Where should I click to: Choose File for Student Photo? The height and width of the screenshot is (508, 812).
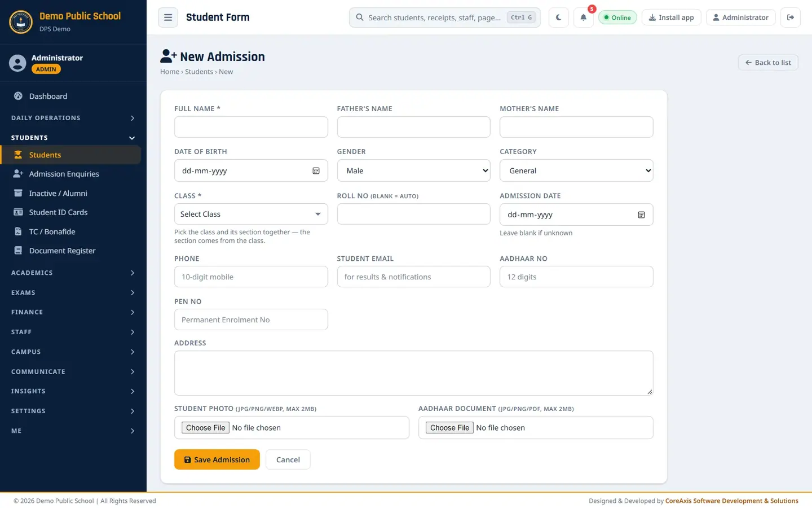click(206, 428)
